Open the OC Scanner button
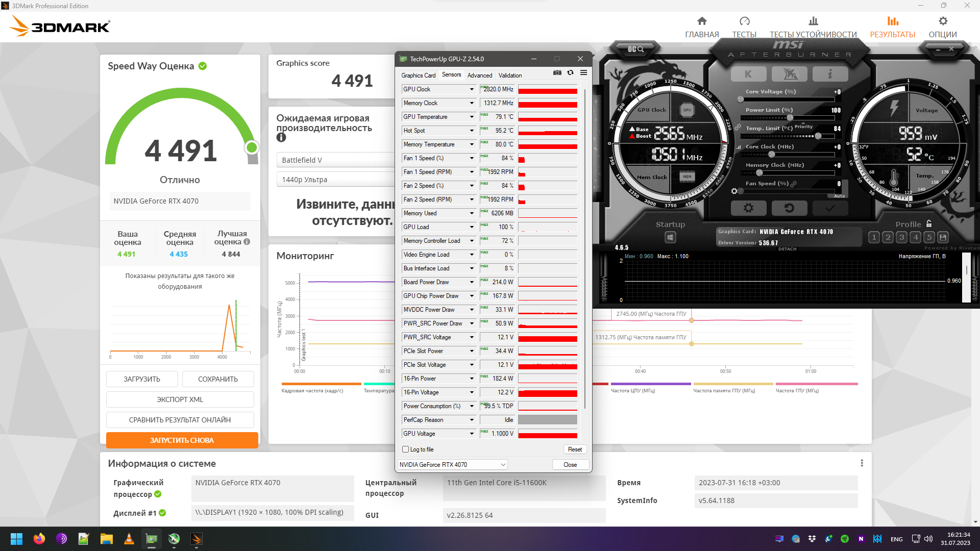The height and width of the screenshot is (551, 980). [635, 49]
